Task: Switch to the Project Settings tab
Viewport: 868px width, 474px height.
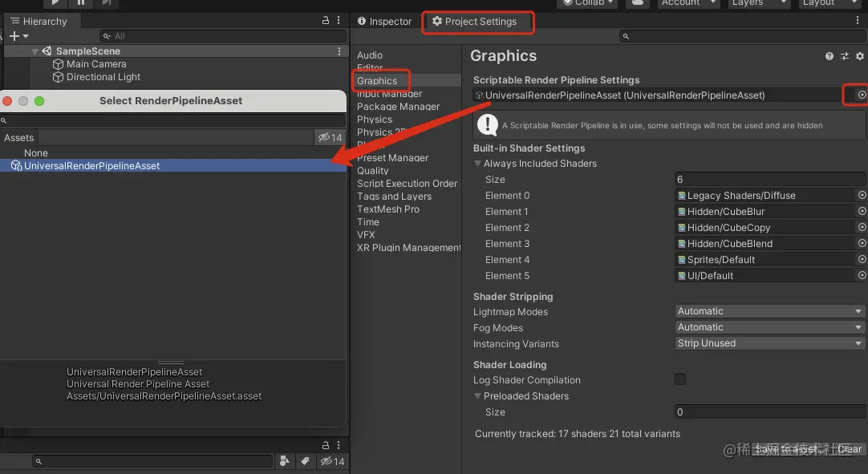Action: pos(474,21)
